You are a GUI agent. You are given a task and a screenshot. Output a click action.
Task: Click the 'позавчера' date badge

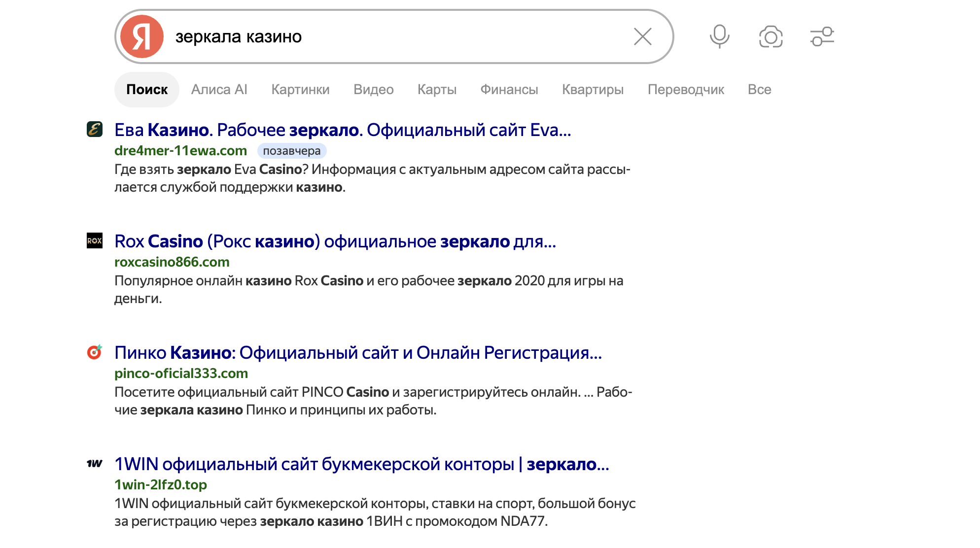tap(292, 151)
